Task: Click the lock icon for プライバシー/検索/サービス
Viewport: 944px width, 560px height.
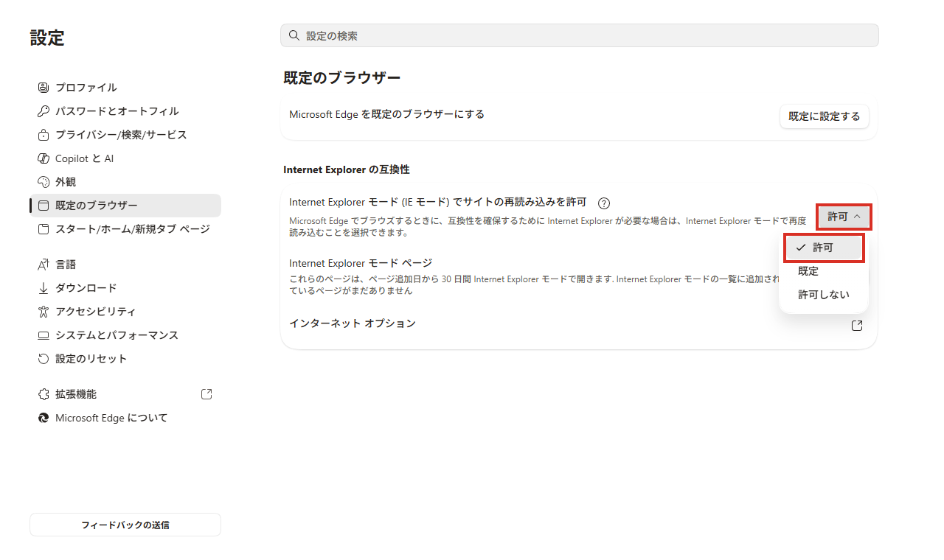Action: tap(43, 135)
